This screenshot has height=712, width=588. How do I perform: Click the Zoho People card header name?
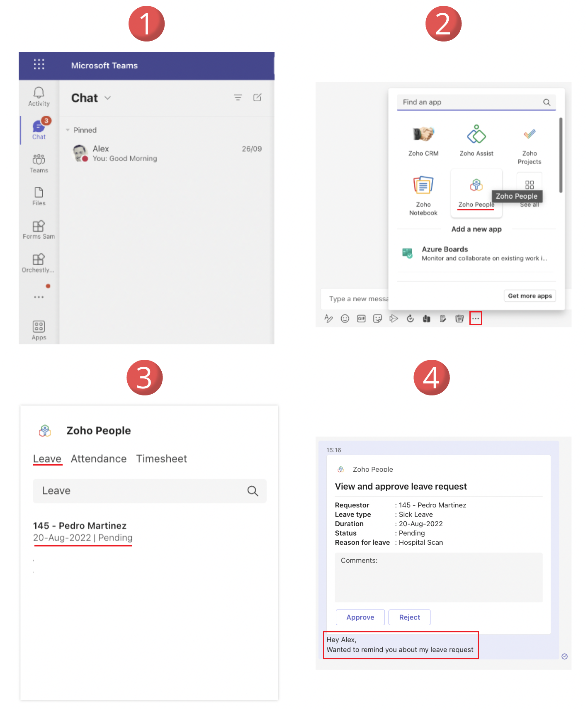(x=373, y=469)
